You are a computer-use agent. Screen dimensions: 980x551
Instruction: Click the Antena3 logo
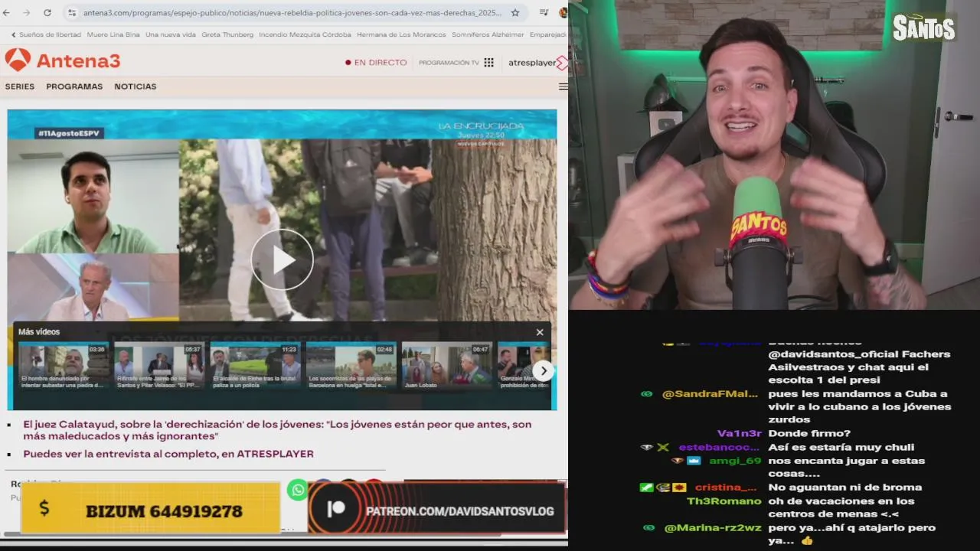[x=63, y=60]
